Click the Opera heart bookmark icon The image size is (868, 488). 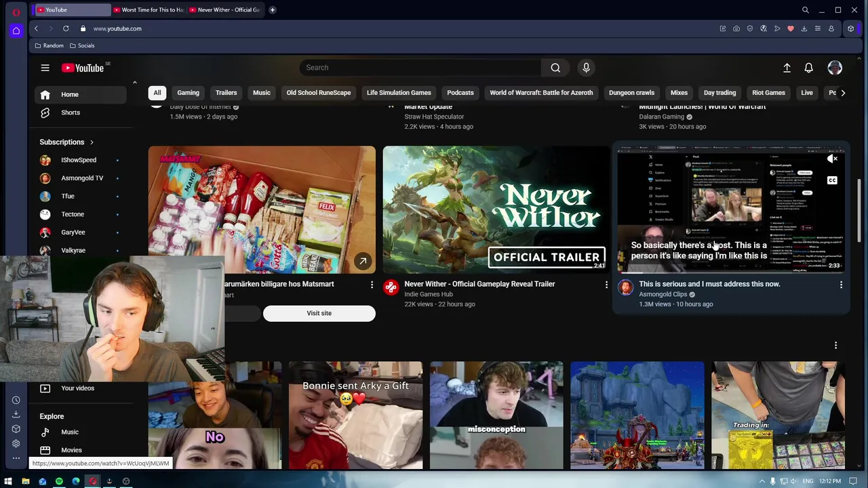(x=791, y=28)
